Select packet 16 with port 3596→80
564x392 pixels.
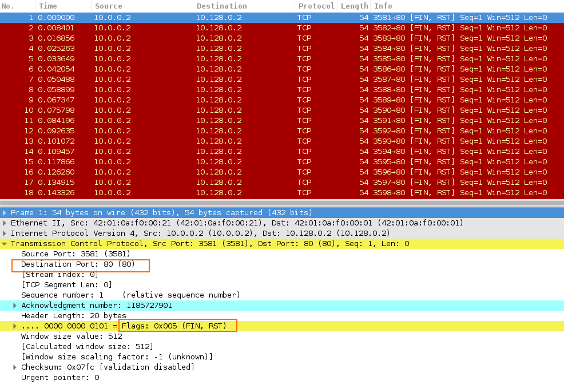(282, 172)
